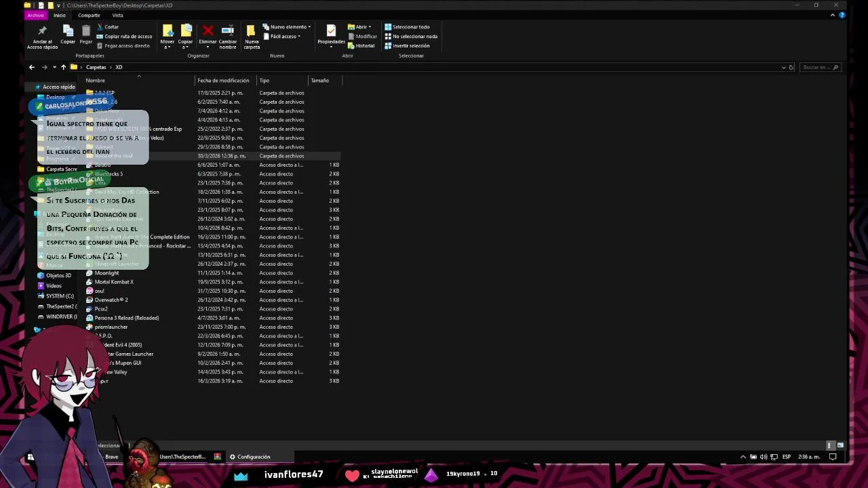
Task: Click Copiar ruta de acceso
Action: (124, 37)
